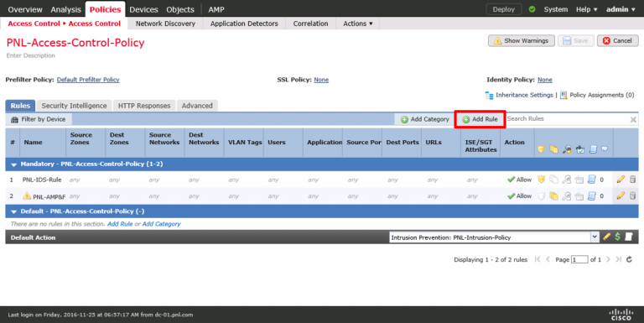The width and height of the screenshot is (644, 323).
Task: Open the Default Action intrusion prevention dropdown
Action: tap(595, 237)
